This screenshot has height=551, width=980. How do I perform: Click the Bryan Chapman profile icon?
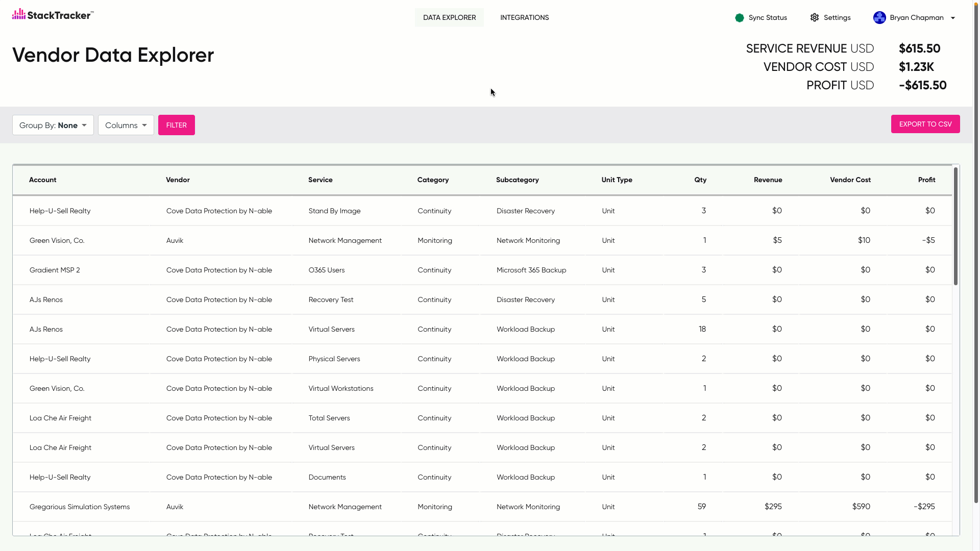click(880, 17)
